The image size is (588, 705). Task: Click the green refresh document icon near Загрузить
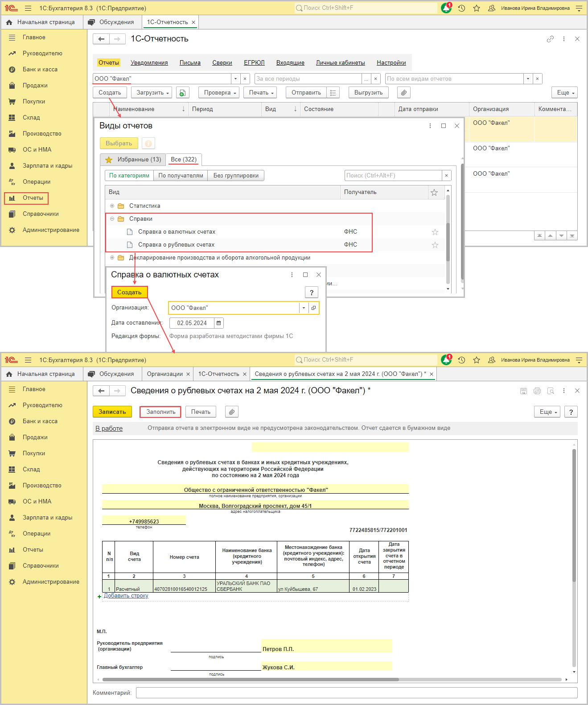[x=182, y=93]
